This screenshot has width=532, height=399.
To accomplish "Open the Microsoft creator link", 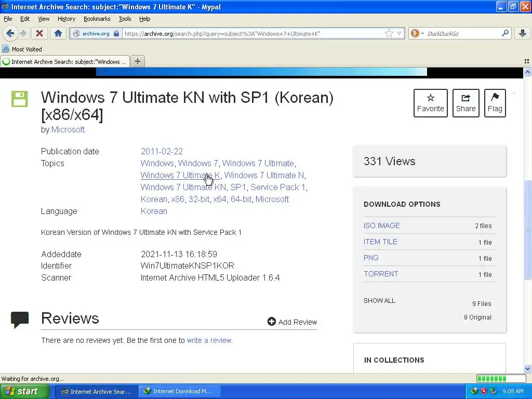I will [x=68, y=129].
